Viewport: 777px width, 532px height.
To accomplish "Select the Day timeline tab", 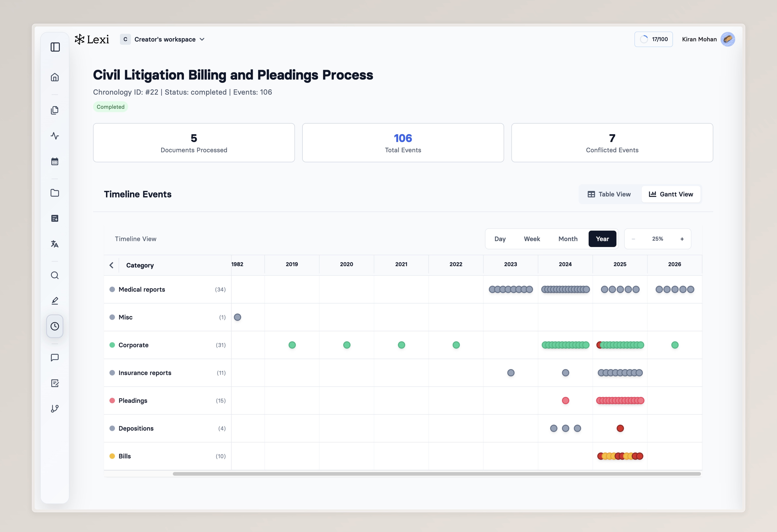I will [500, 239].
